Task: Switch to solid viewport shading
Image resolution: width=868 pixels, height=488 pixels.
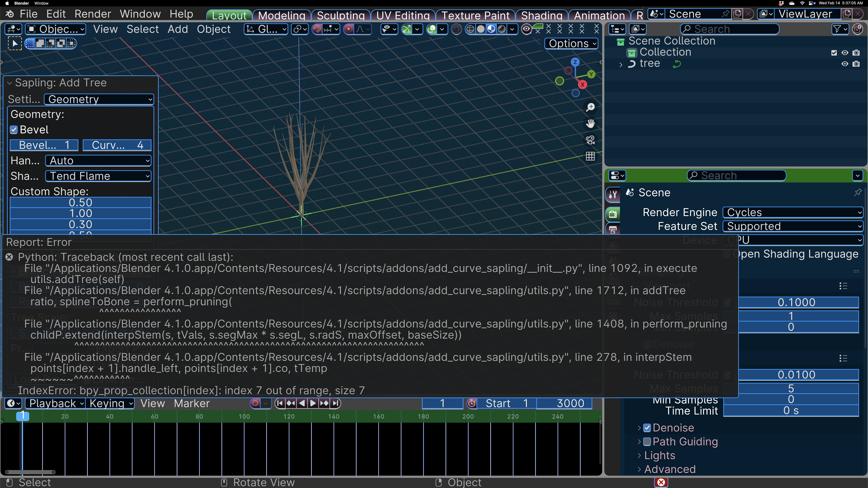Action: (481, 29)
